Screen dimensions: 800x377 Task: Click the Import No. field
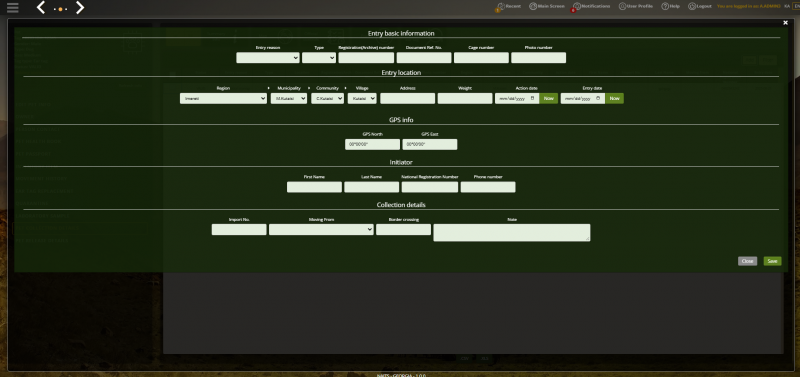(239, 230)
